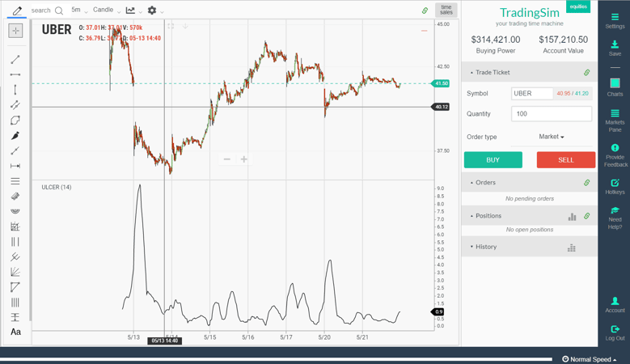Screen dimensions: 630x364
Task: Toggle Trade Ticket link icon
Action: coord(587,72)
